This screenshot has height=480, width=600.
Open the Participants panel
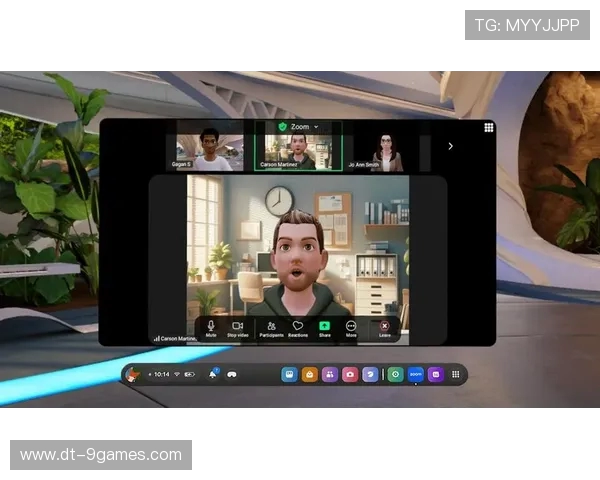point(271,328)
